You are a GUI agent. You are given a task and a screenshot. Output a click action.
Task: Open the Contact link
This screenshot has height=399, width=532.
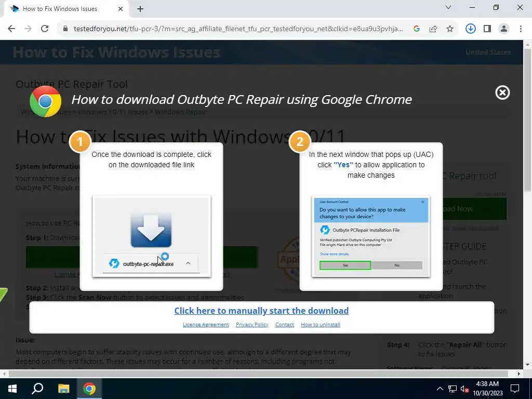pyautogui.click(x=285, y=324)
